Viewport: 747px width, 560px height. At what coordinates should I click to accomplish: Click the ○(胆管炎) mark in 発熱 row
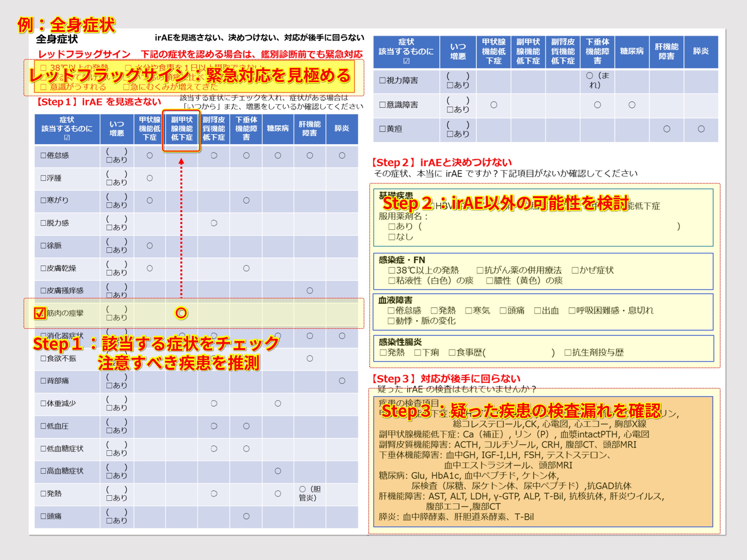tap(309, 493)
